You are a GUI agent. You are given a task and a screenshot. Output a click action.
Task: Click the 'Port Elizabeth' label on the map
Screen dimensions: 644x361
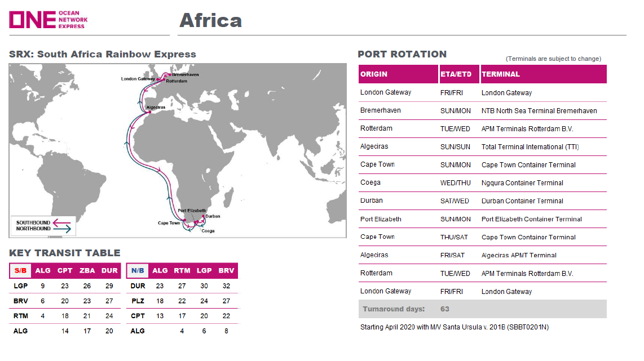click(x=192, y=211)
